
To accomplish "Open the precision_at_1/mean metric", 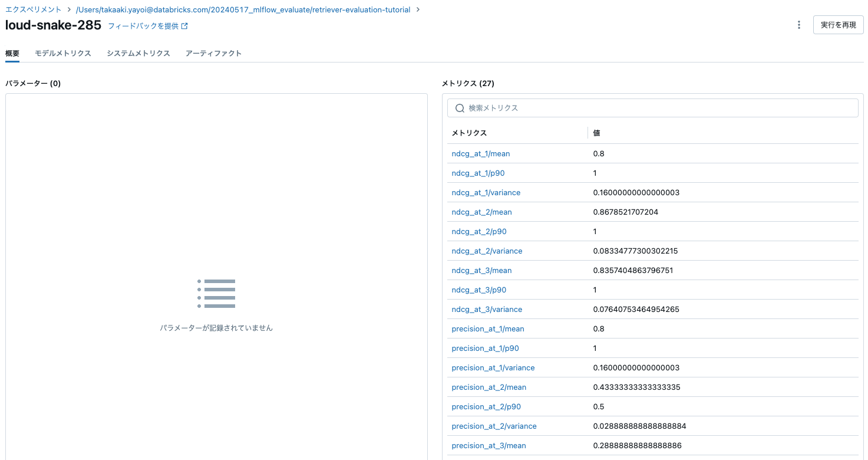I will (488, 328).
